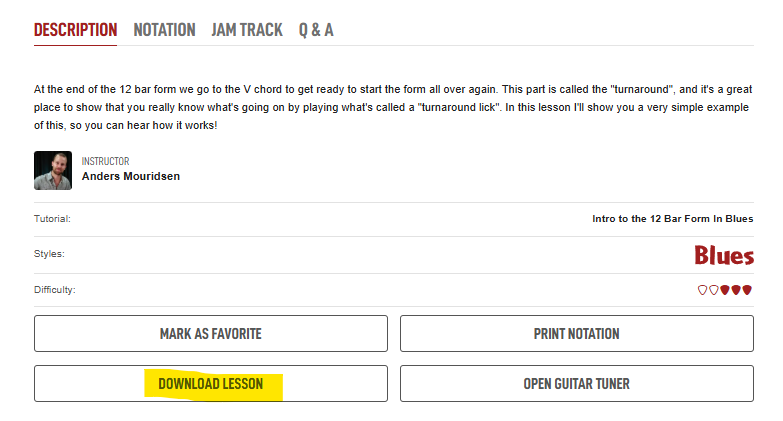783x421 pixels.
Task: Click the INSTRUCTOR label text
Action: pos(105,161)
